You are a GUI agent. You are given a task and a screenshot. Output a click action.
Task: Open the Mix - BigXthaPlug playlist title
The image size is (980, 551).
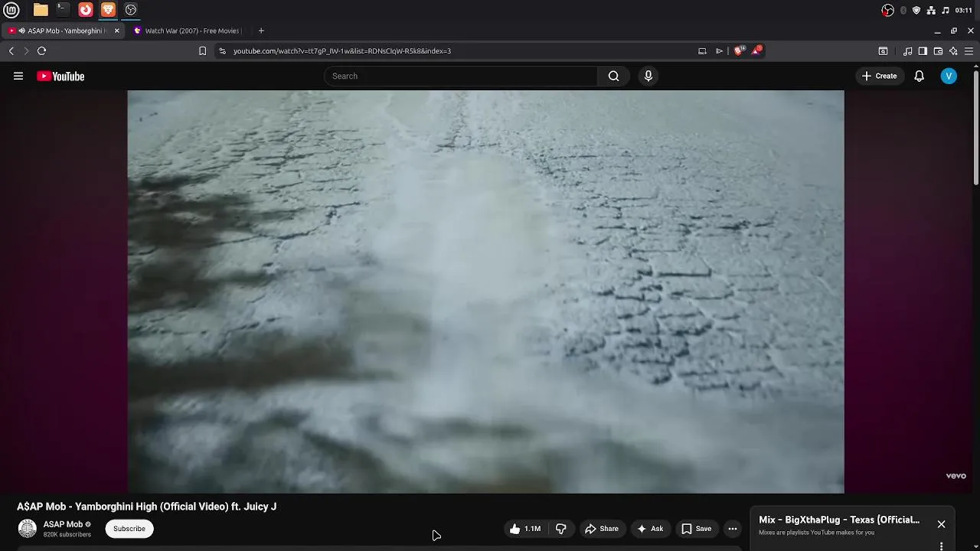tap(839, 520)
